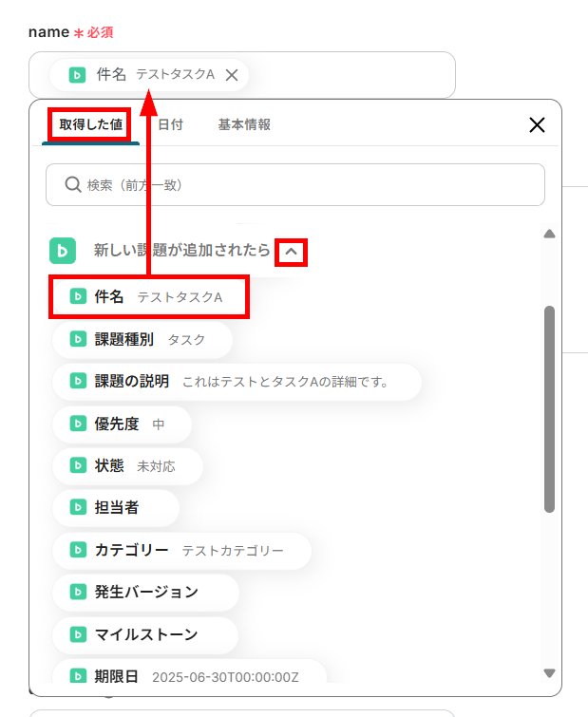Click the vertical scrollbar thumb
588x717 pixels.
[549, 408]
